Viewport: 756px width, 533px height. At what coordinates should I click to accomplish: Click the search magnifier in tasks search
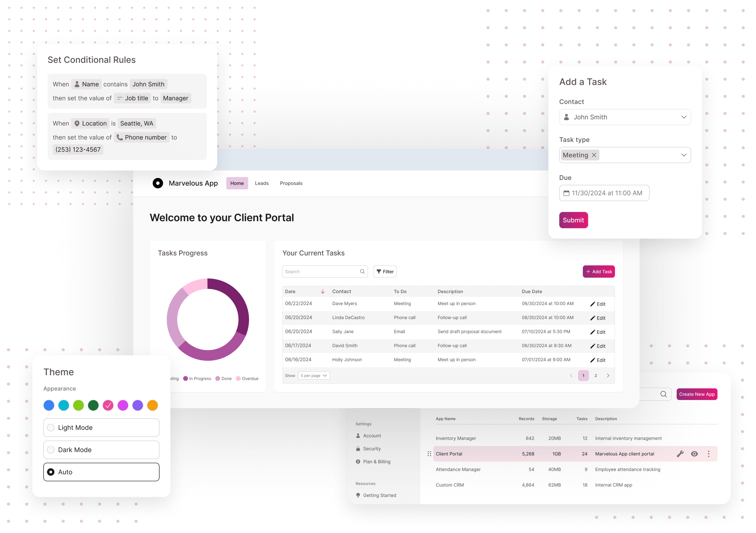pos(362,271)
